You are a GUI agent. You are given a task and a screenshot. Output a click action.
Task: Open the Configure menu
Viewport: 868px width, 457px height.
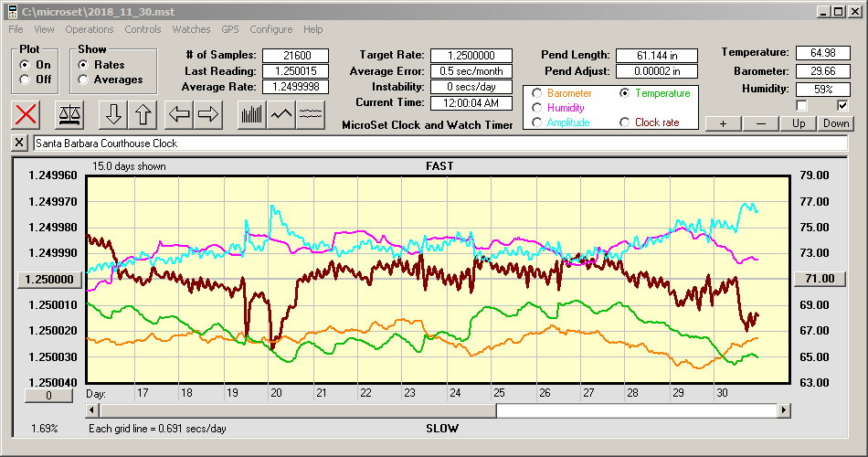(x=270, y=29)
